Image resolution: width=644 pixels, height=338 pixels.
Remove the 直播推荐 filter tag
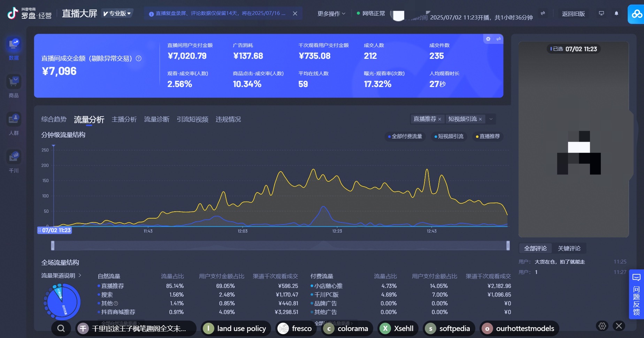tap(440, 119)
